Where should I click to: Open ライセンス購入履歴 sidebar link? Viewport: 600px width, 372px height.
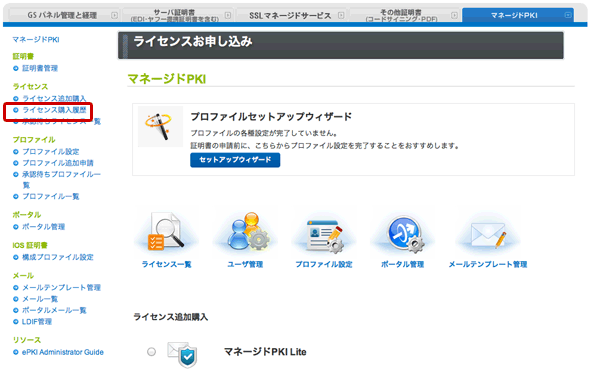point(54,110)
